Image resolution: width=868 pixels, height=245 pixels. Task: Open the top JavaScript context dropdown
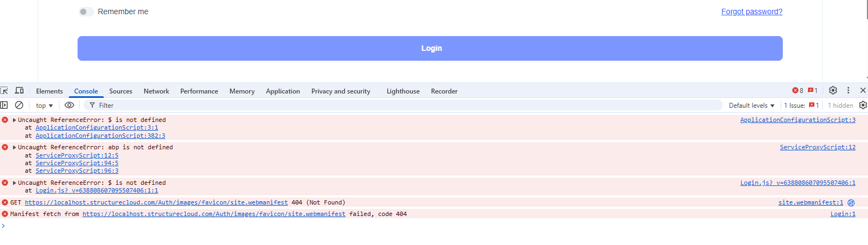(x=44, y=106)
